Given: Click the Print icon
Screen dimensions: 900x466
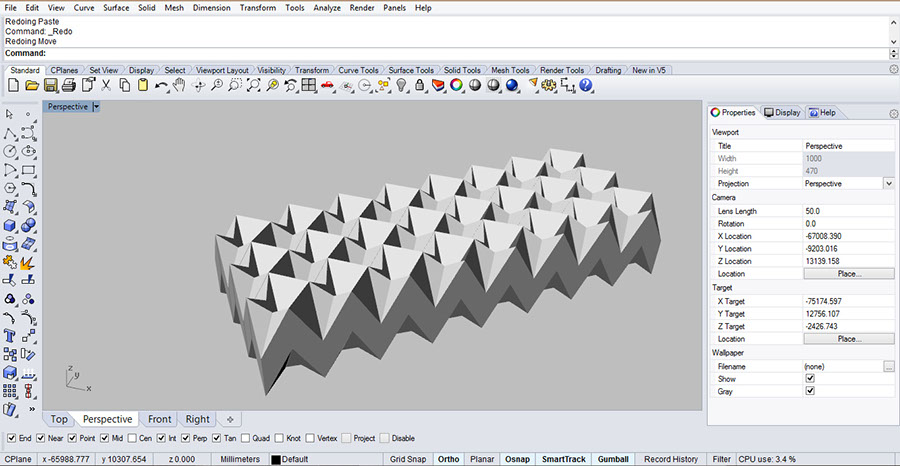Looking at the screenshot, I should [x=68, y=86].
